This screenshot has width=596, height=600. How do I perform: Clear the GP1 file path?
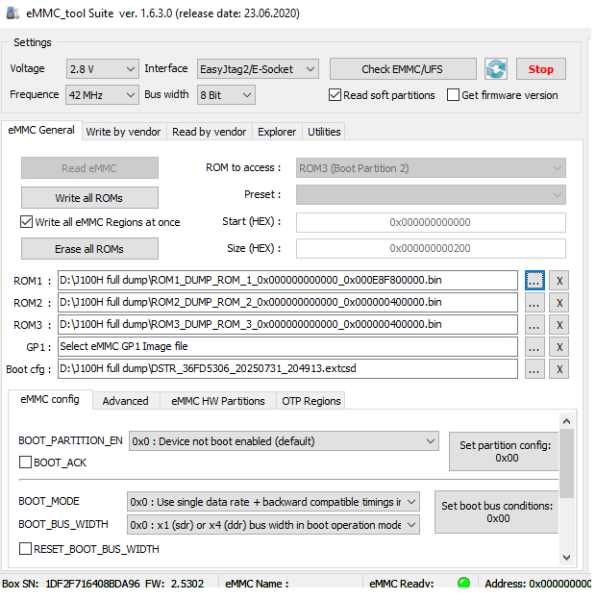click(559, 347)
